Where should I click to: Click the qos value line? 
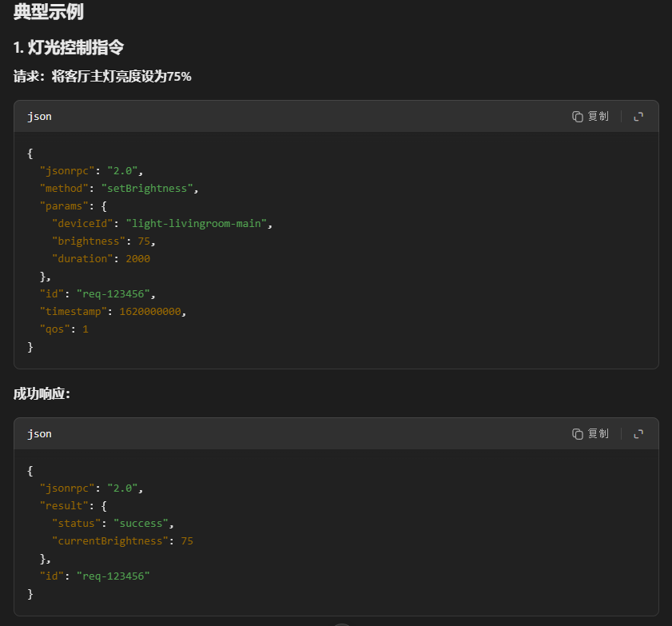64,329
